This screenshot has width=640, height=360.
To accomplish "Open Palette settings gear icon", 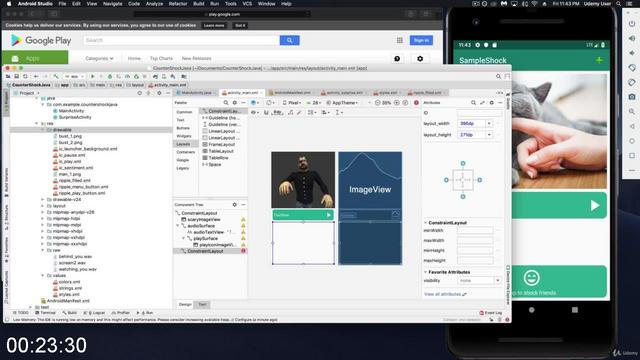I will coord(235,103).
